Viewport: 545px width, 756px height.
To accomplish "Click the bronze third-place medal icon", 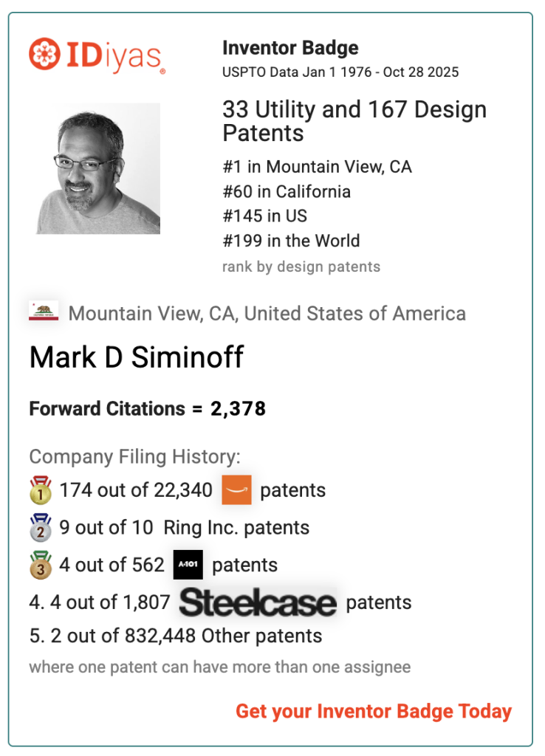I will (x=41, y=565).
